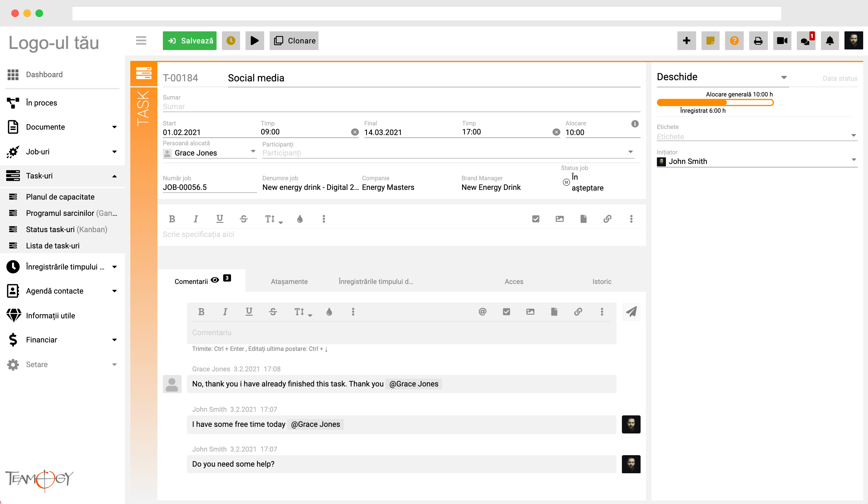The width and height of the screenshot is (868, 504).
Task: Click the mention @ icon in the comment toolbar
Action: tap(482, 312)
